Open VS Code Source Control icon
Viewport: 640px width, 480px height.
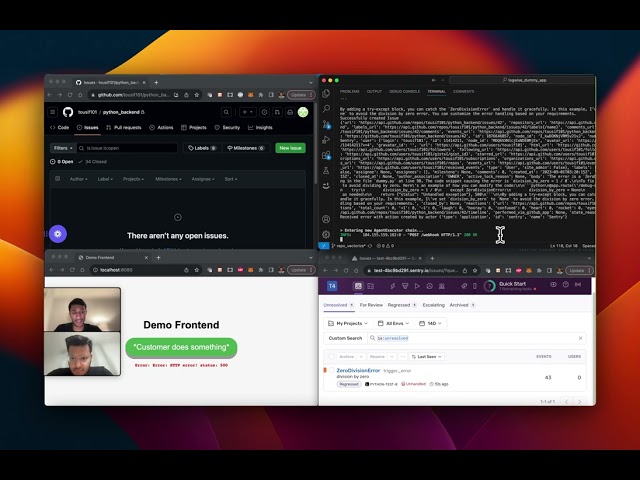pyautogui.click(x=326, y=124)
